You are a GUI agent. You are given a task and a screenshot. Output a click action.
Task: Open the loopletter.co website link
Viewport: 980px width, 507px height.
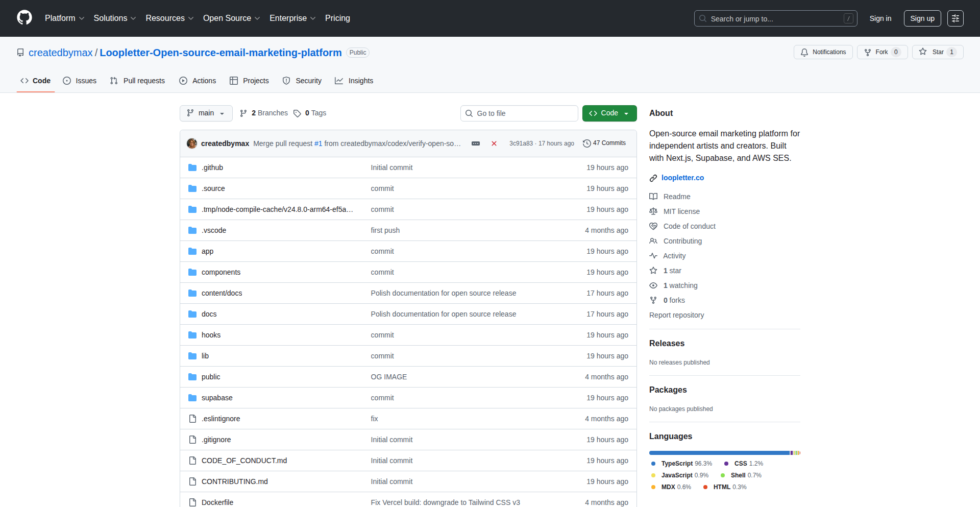click(682, 178)
